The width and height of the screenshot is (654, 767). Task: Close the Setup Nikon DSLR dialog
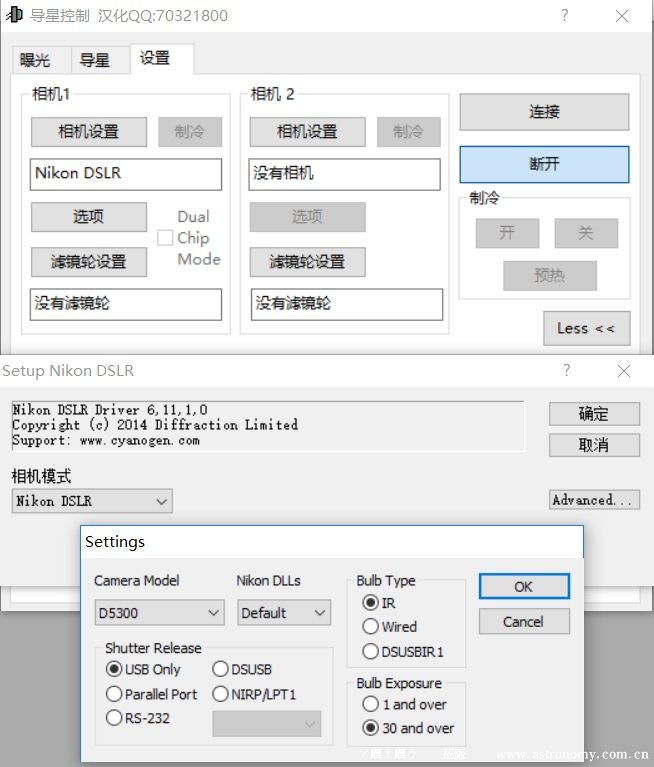click(x=624, y=371)
